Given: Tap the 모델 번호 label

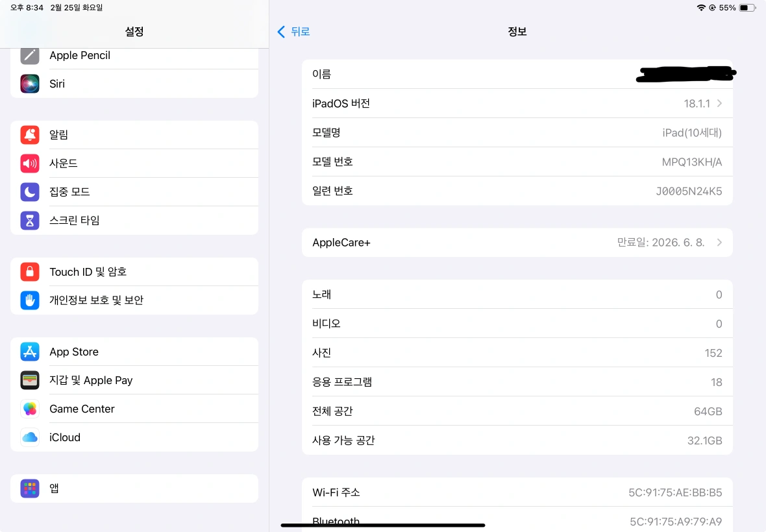Looking at the screenshot, I should pos(332,162).
